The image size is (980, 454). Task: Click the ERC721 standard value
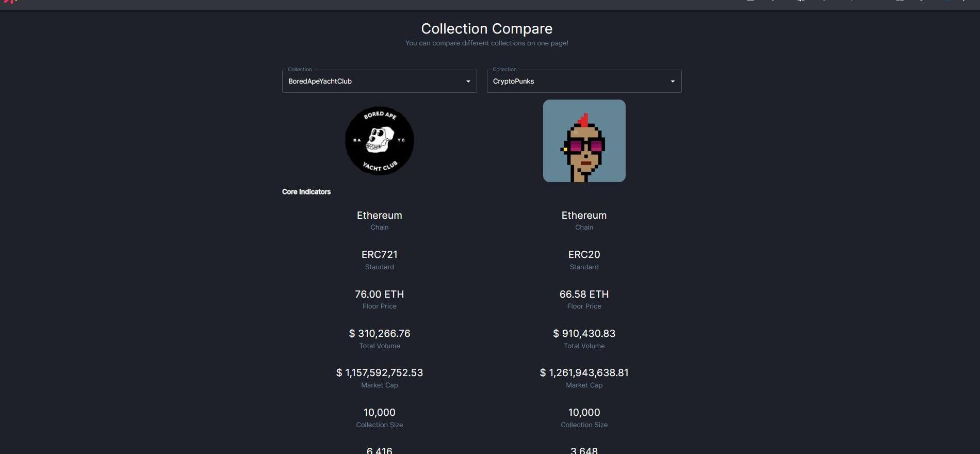pyautogui.click(x=380, y=255)
